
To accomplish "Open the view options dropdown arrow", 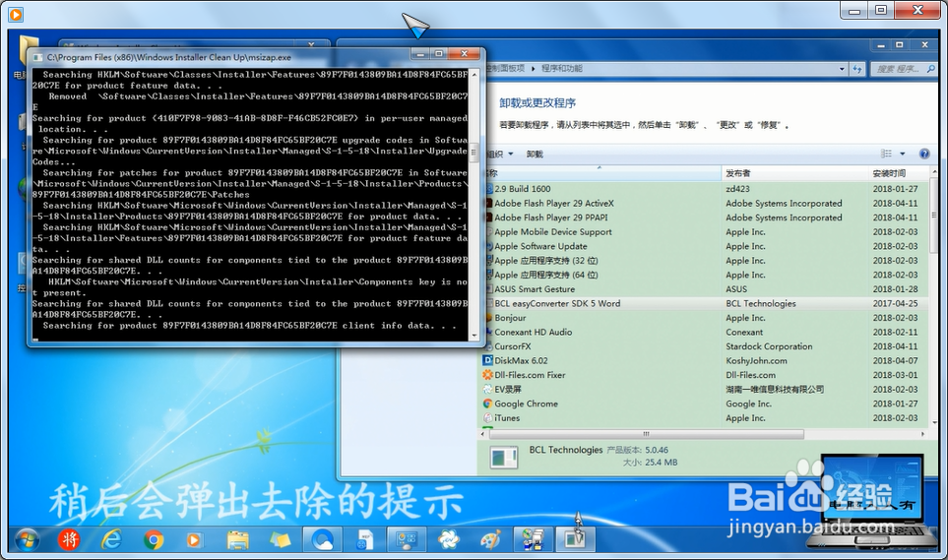I will click(903, 154).
